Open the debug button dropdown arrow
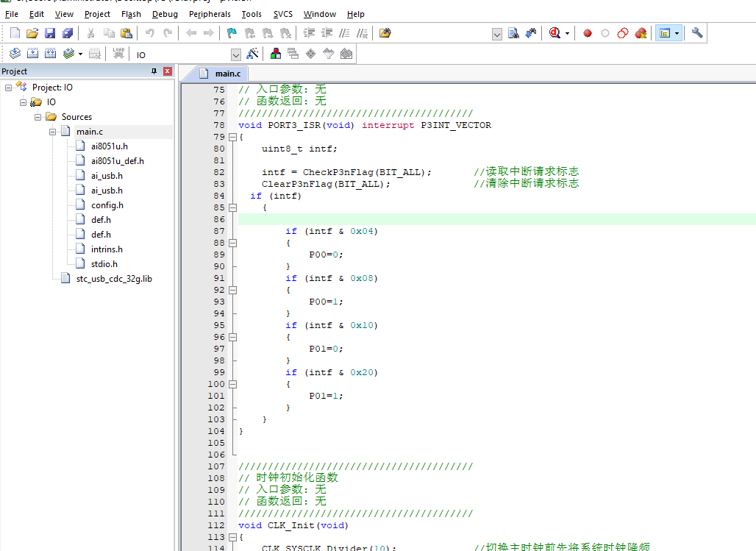 567,33
